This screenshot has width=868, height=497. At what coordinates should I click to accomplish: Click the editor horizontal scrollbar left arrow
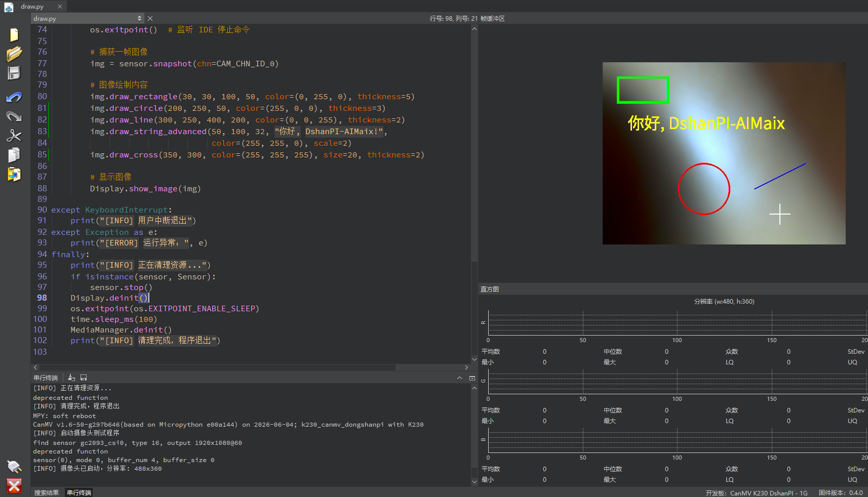point(35,367)
